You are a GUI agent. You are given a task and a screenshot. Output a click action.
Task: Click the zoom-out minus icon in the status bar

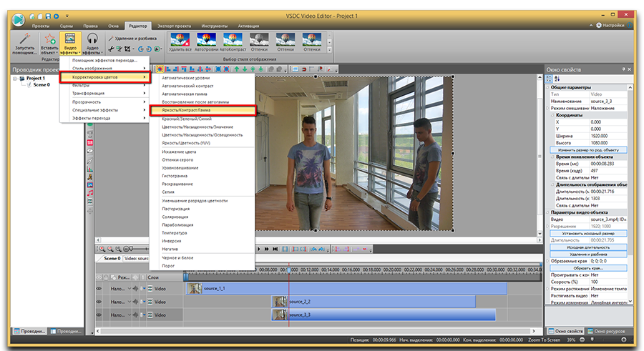coord(582,340)
